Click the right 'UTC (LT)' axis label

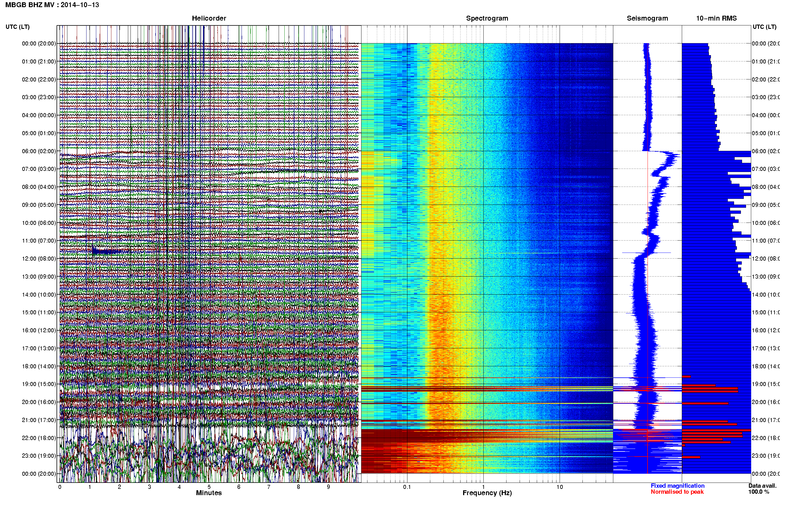pos(764,27)
